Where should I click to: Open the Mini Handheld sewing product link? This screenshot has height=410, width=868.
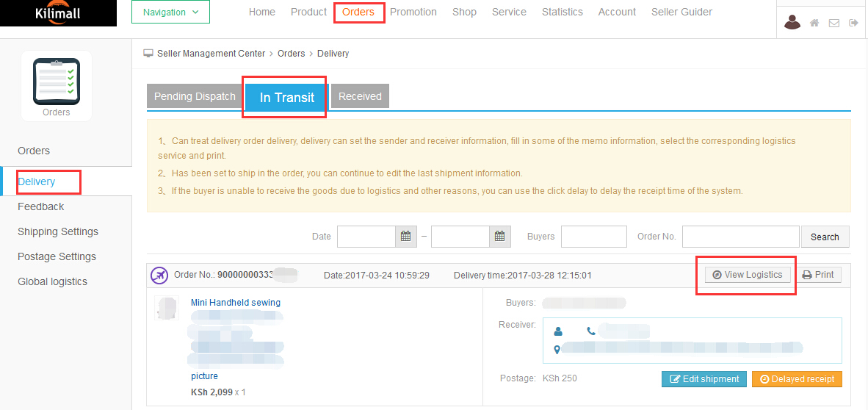coord(236,303)
